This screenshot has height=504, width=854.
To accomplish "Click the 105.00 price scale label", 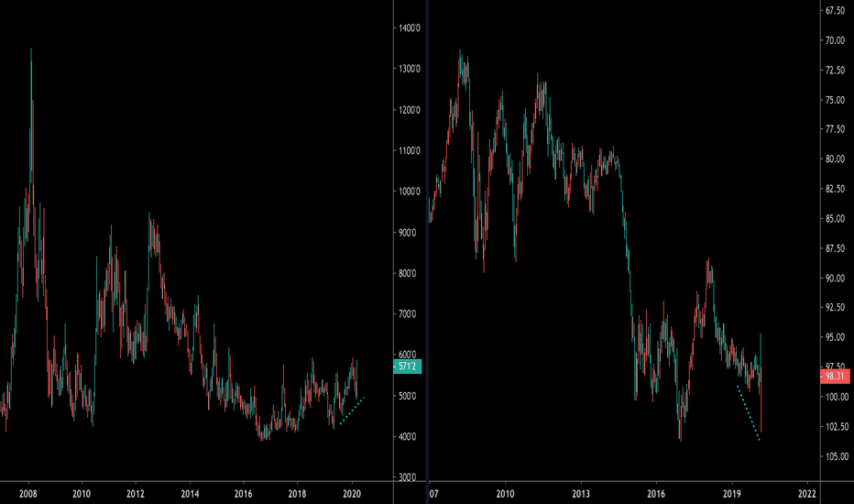I will click(836, 456).
